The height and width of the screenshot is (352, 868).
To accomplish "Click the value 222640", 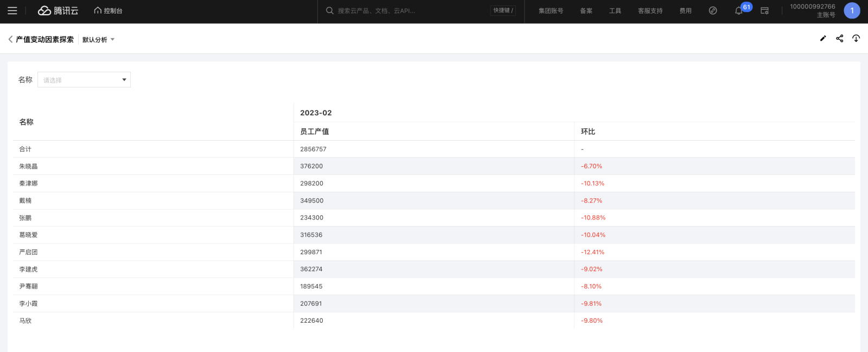I will [312, 321].
